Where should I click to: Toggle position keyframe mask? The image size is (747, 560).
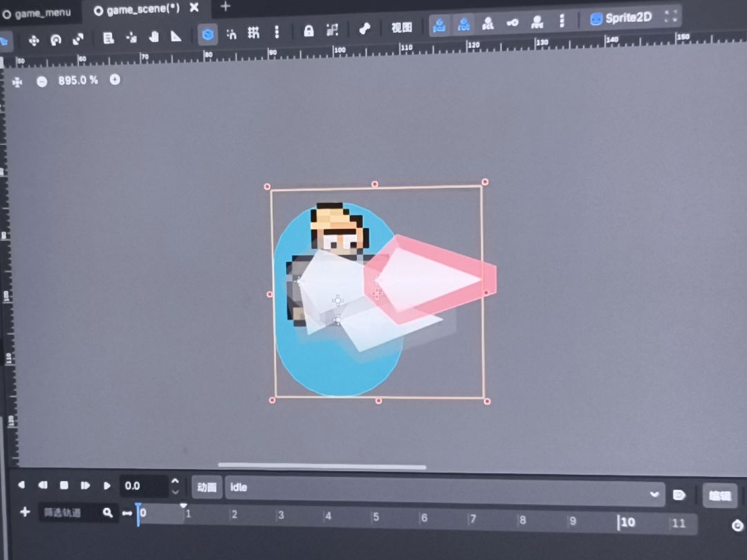(x=439, y=25)
